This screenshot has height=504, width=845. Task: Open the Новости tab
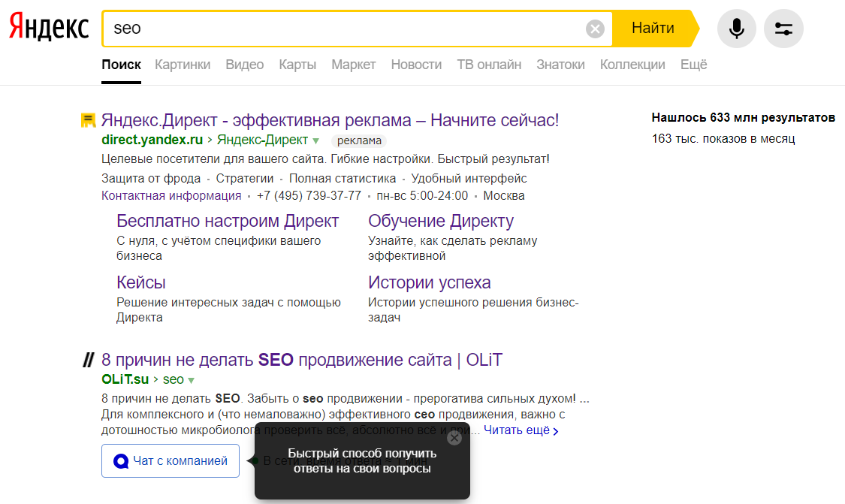pos(416,65)
